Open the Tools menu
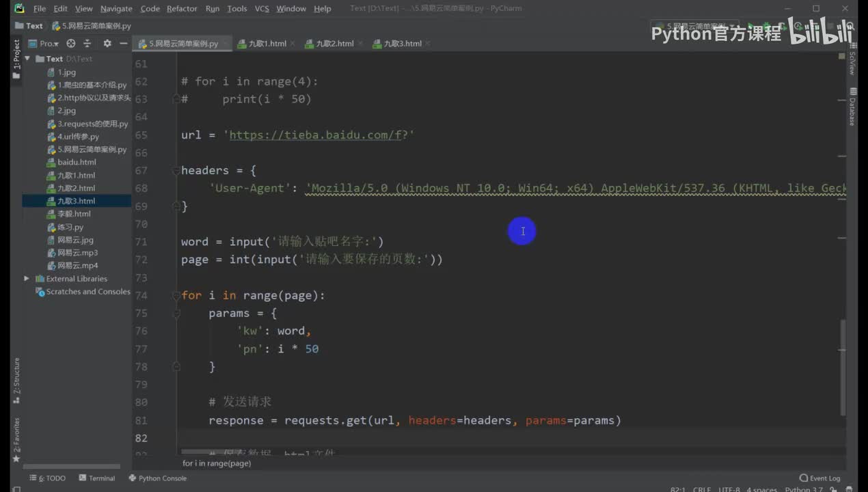Screen dimensions: 868x492 (237, 8)
